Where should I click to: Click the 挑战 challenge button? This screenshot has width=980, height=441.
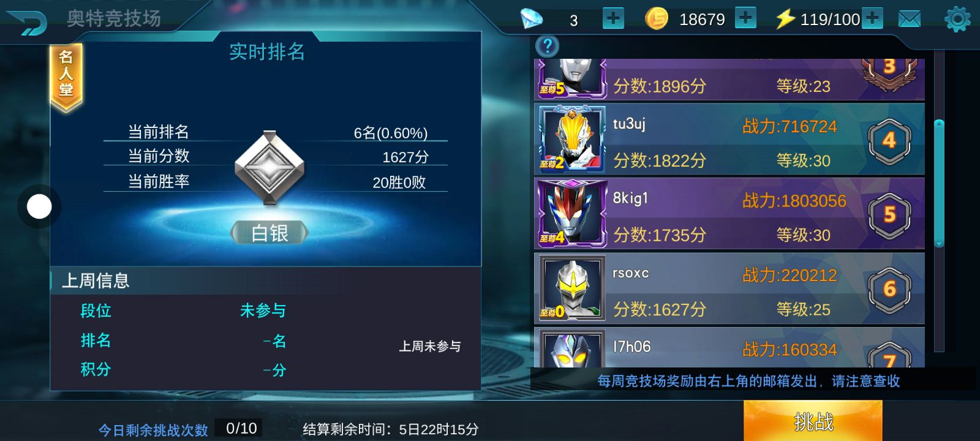click(x=813, y=421)
